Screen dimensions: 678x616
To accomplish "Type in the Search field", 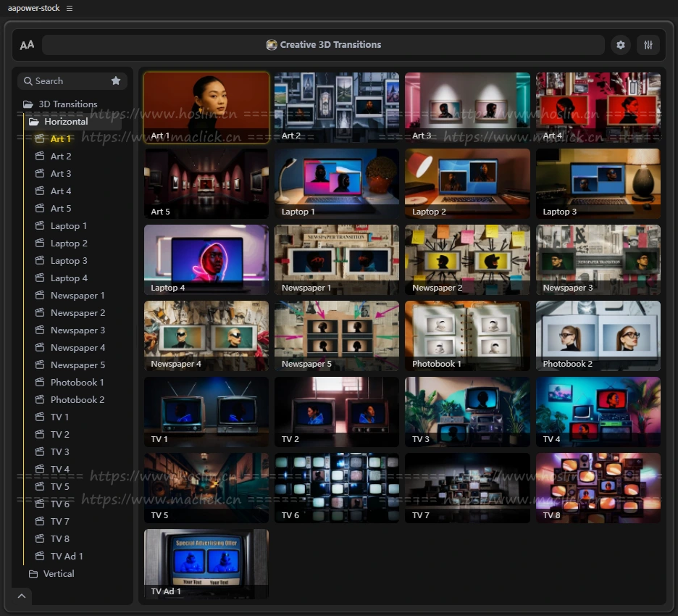I will point(69,81).
